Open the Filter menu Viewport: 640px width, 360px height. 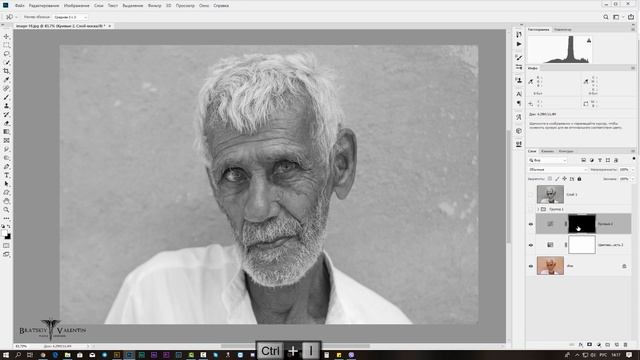click(154, 6)
